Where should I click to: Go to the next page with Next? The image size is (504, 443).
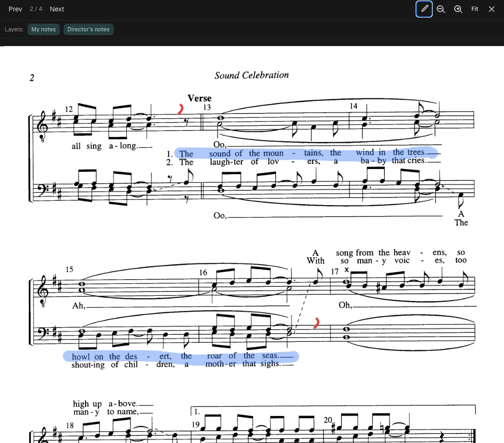click(57, 9)
